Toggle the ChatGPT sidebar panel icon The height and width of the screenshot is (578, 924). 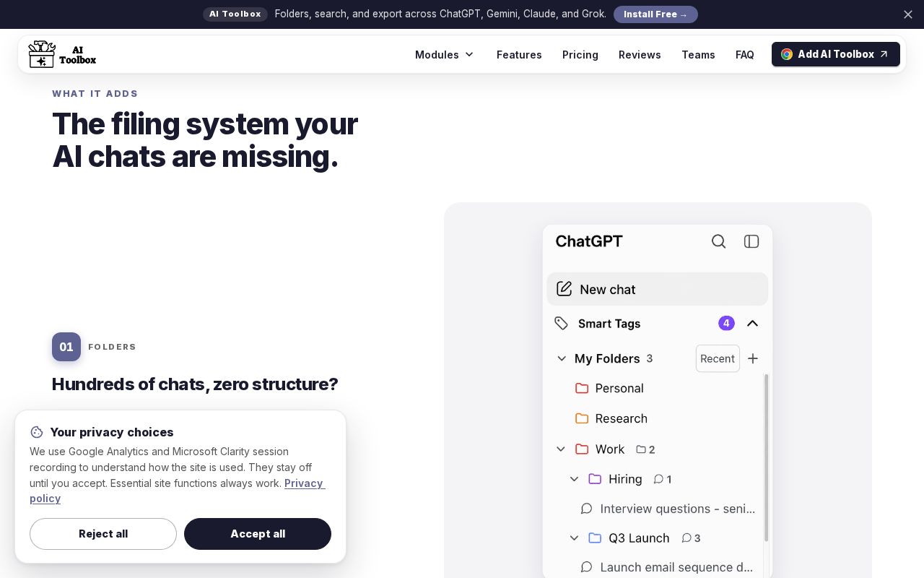coord(751,241)
